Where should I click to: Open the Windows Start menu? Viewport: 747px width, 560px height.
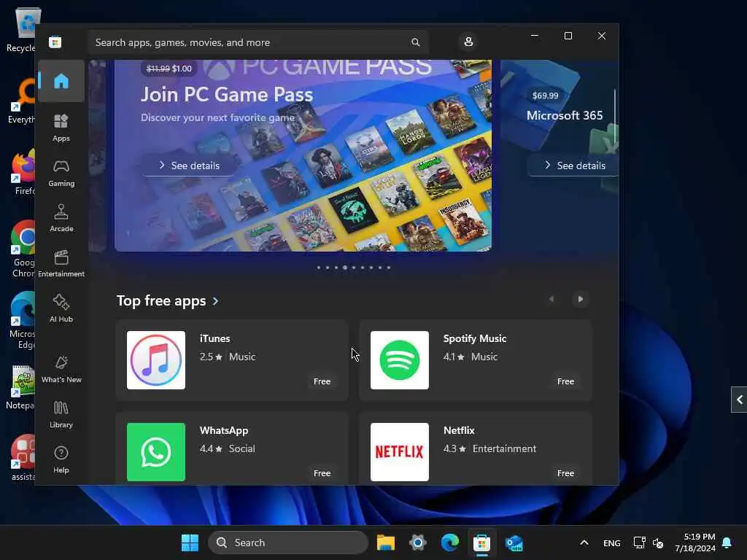click(x=190, y=542)
